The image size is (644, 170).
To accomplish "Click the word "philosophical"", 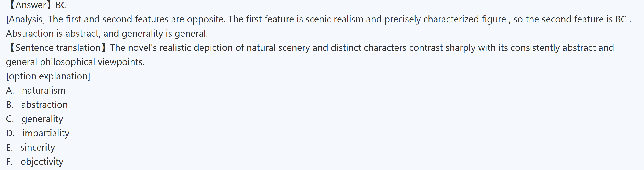I will (x=67, y=62).
